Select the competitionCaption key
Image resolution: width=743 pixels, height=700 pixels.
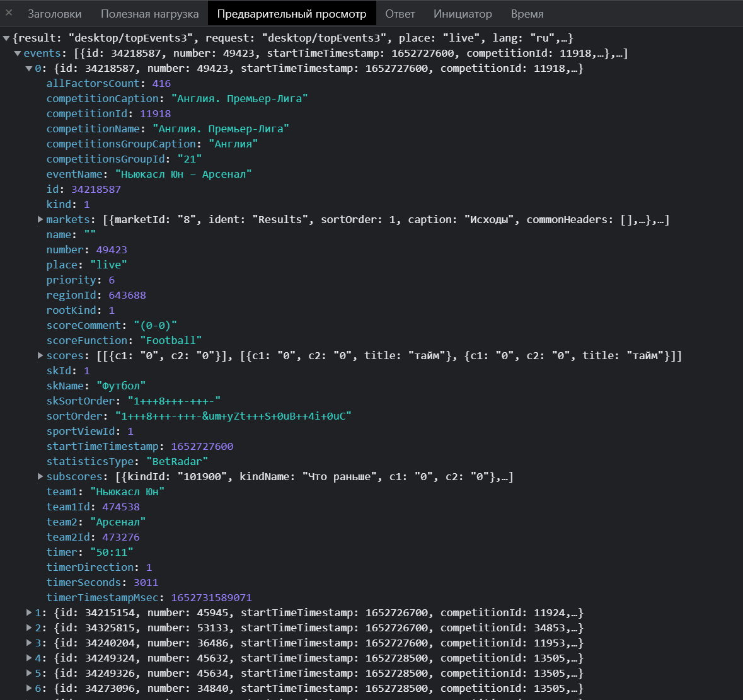click(x=102, y=98)
